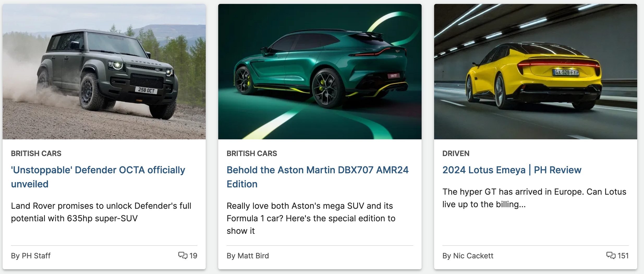Screen dimensions: 644x274
Task: Click author By Nic Cackett
Action: 468,256
